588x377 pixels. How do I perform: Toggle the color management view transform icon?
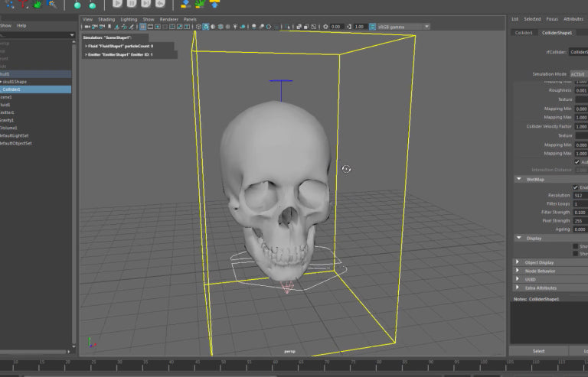pos(372,27)
